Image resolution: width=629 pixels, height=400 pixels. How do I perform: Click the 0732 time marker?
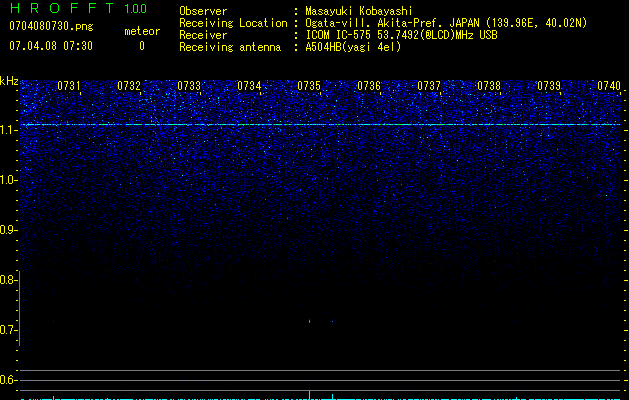click(129, 86)
